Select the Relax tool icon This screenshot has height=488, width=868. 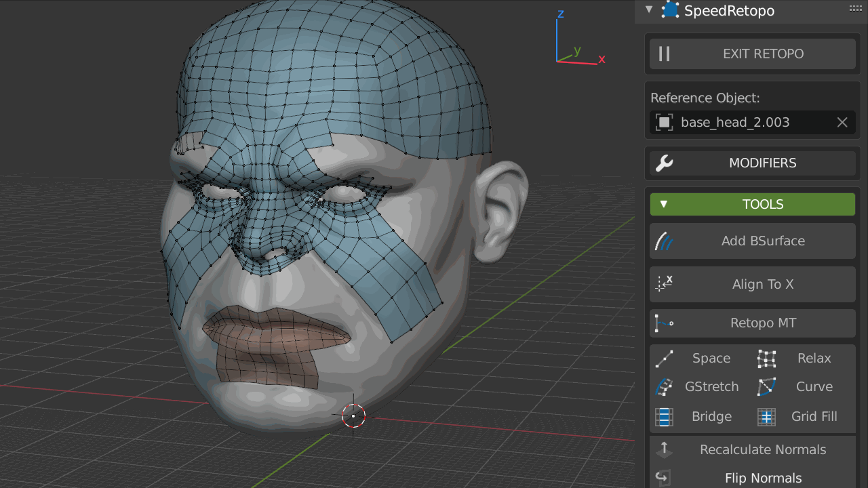tap(766, 359)
